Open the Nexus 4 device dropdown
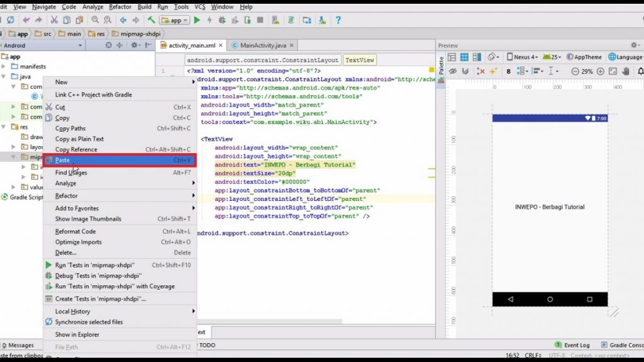The height and width of the screenshot is (362, 644). tap(522, 57)
